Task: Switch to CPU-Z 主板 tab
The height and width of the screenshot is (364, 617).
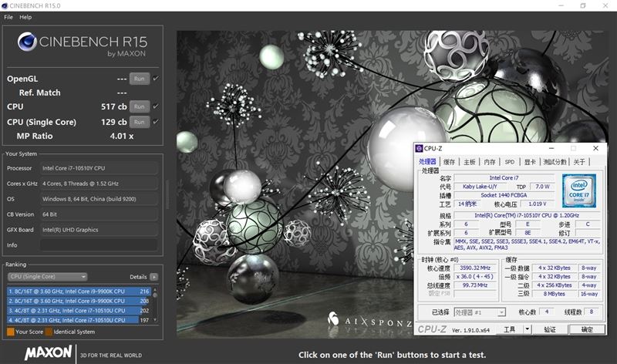Action: click(x=470, y=162)
